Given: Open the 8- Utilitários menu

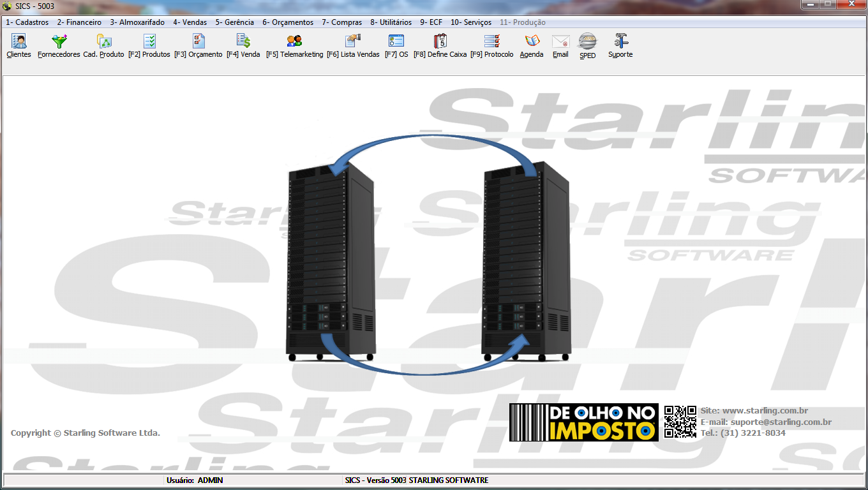Looking at the screenshot, I should pyautogui.click(x=391, y=22).
